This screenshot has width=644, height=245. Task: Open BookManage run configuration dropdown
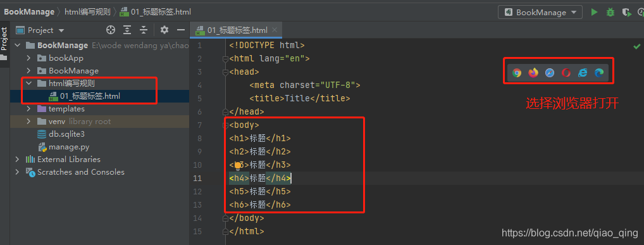[540, 12]
